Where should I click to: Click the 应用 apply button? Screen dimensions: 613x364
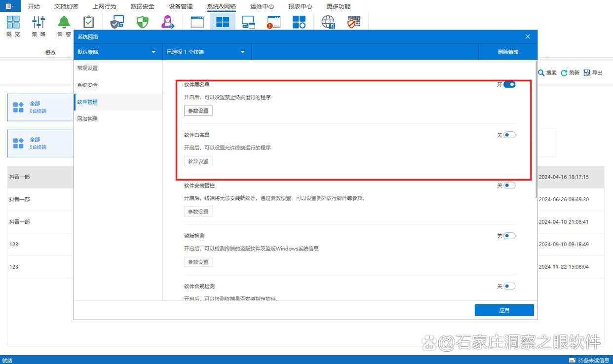[504, 310]
